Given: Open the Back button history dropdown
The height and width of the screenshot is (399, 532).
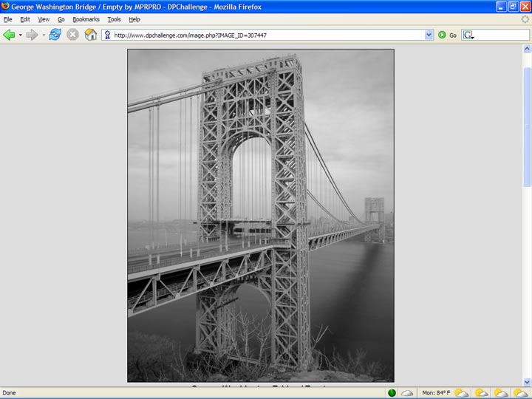Looking at the screenshot, I should point(21,35).
